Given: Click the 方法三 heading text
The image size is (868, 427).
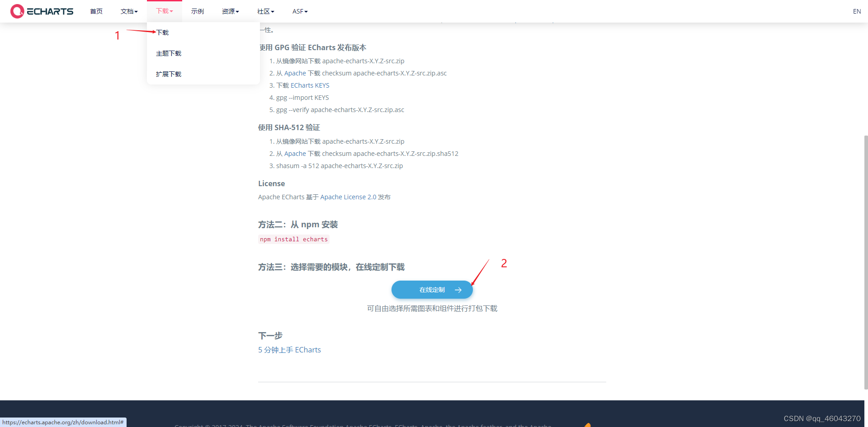Looking at the screenshot, I should click(x=331, y=267).
